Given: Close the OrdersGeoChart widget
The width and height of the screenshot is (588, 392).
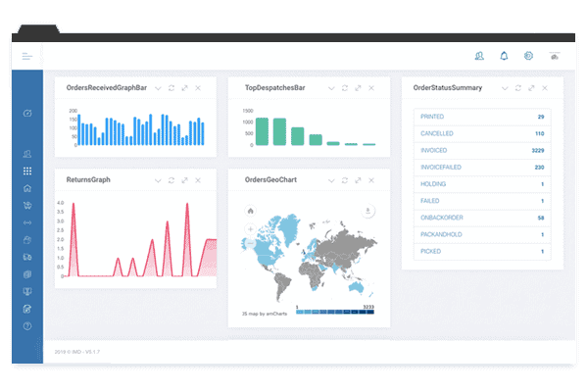Looking at the screenshot, I should (371, 180).
